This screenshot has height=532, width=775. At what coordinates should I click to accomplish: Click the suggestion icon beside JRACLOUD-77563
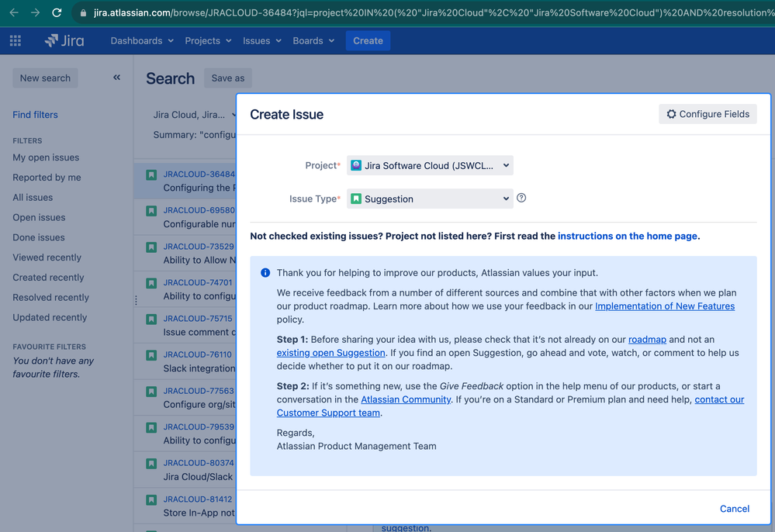(151, 391)
